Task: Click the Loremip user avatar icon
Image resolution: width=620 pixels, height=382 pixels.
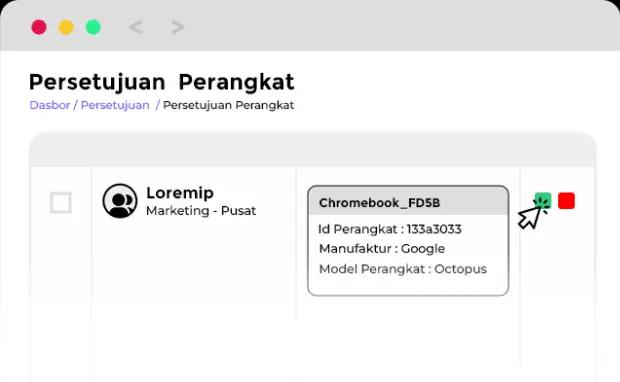Action: pos(120,201)
